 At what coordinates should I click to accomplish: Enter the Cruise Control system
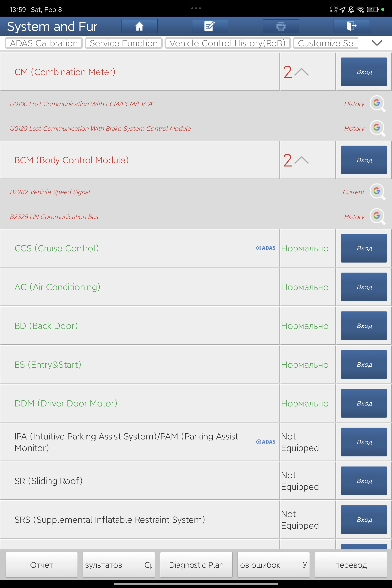(364, 248)
